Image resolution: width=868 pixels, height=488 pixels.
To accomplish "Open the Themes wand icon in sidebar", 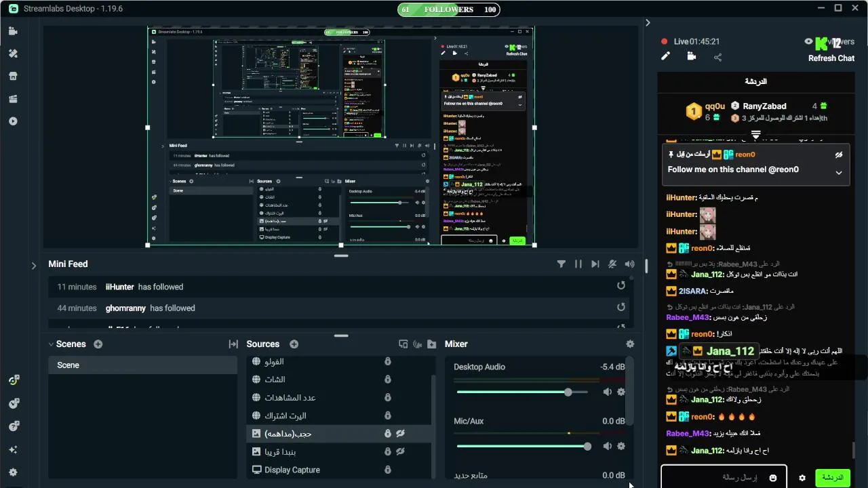I will click(x=13, y=54).
